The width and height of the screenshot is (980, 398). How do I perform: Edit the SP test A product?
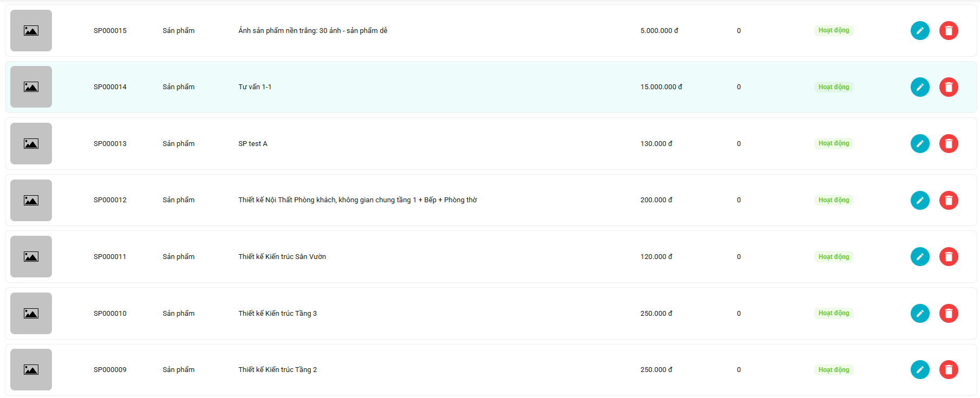coord(920,144)
